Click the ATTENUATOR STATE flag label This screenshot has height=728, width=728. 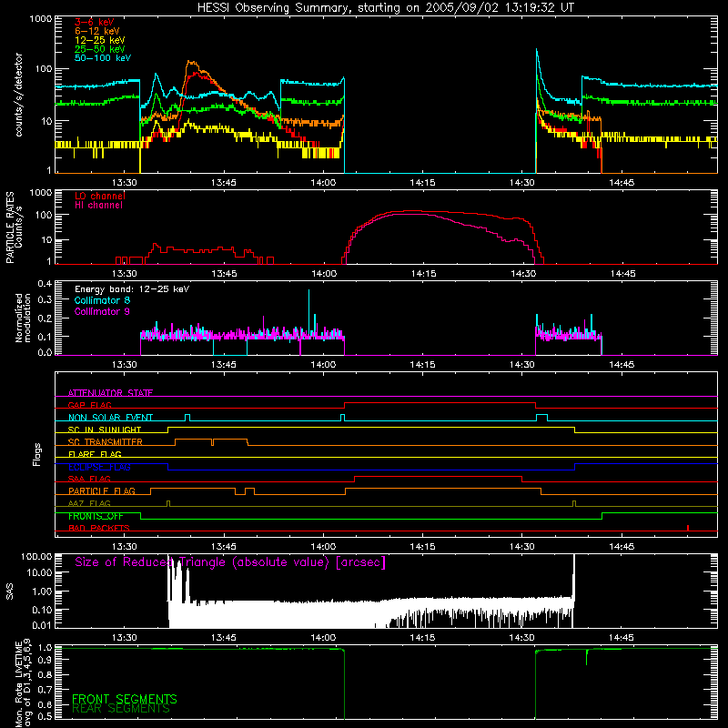(x=110, y=393)
